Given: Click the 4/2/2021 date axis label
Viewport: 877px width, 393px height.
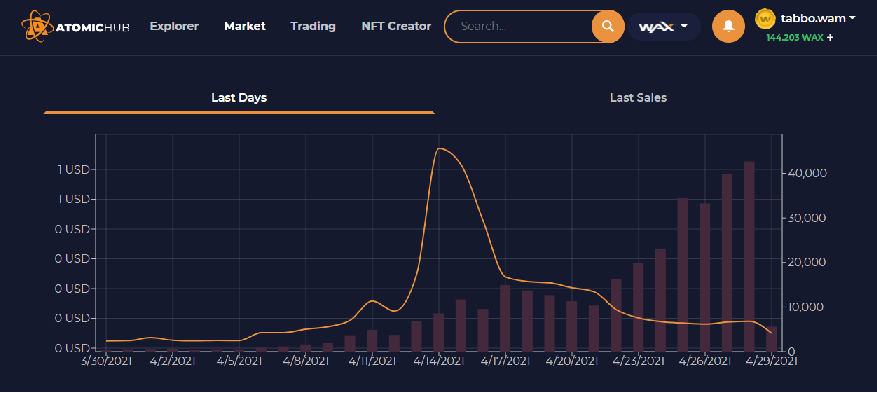Looking at the screenshot, I should [x=172, y=361].
